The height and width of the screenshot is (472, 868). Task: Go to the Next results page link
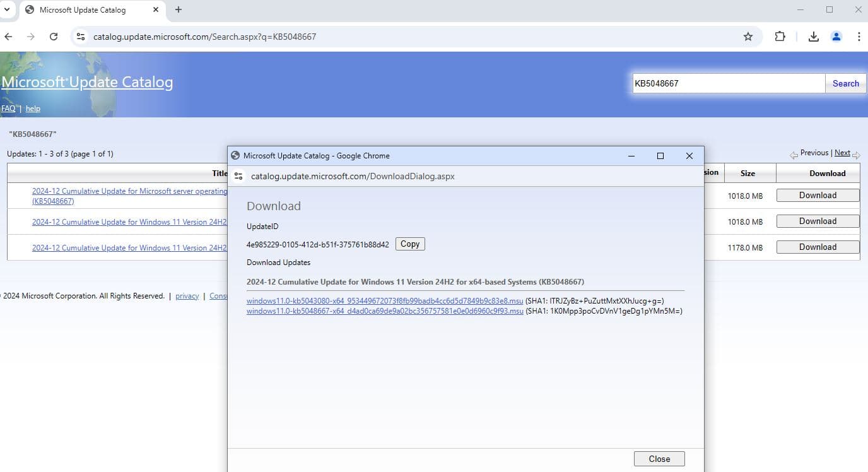[x=842, y=153]
